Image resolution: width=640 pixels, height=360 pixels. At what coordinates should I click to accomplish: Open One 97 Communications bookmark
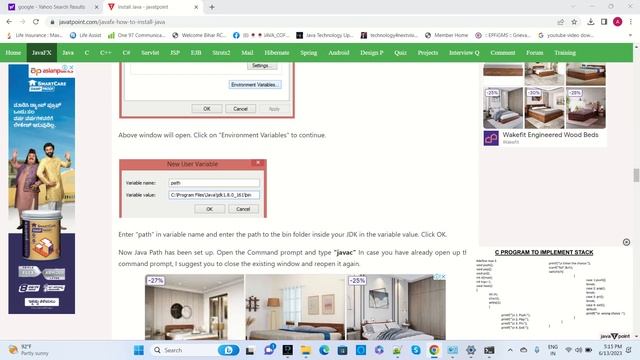pos(136,36)
